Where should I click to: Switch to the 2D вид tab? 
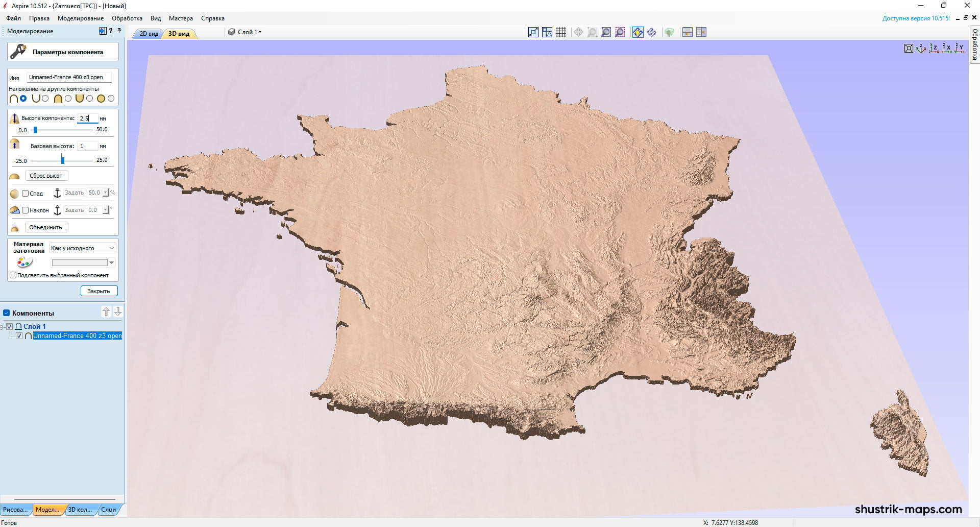[149, 34]
